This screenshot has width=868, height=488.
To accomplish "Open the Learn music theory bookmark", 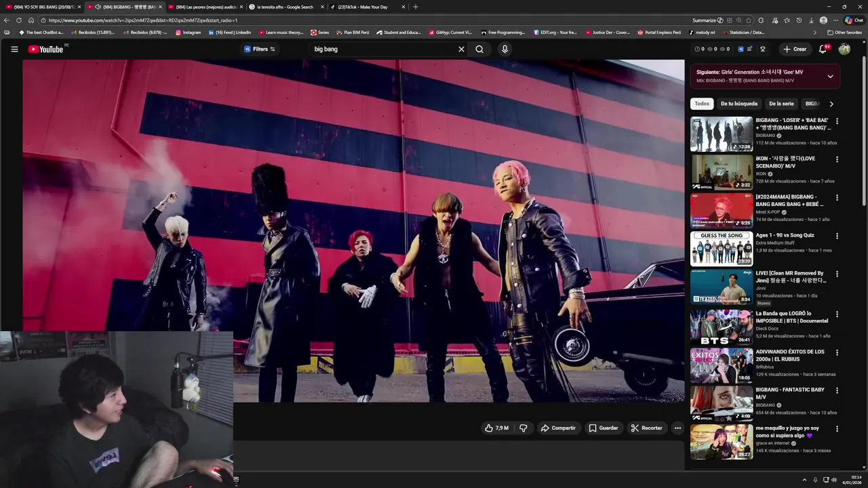I will pos(281,33).
